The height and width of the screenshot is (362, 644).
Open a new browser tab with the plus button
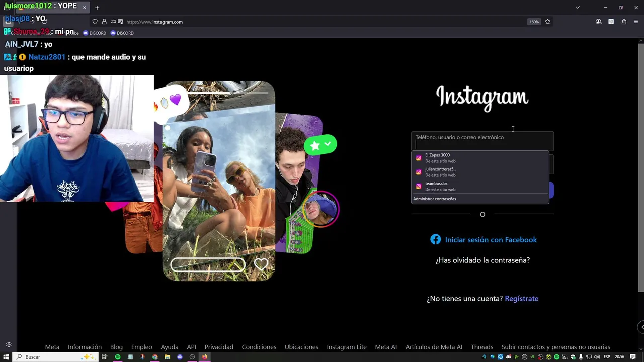(x=97, y=8)
